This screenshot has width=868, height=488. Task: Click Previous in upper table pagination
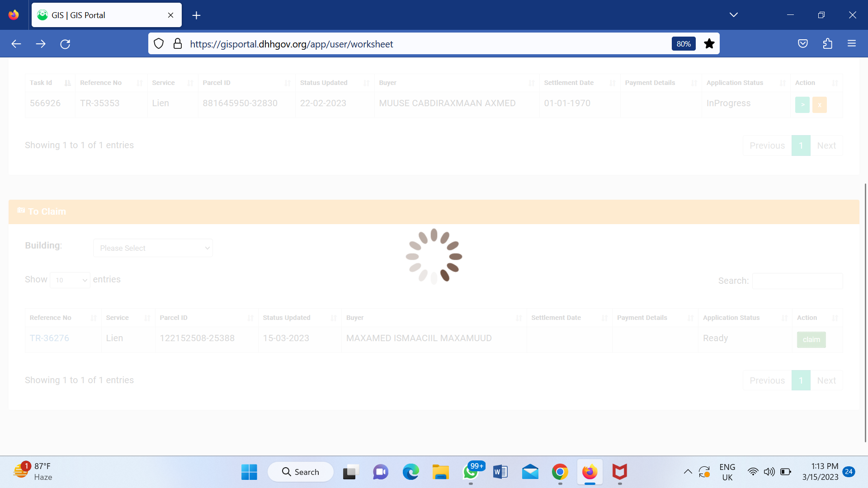click(x=767, y=145)
